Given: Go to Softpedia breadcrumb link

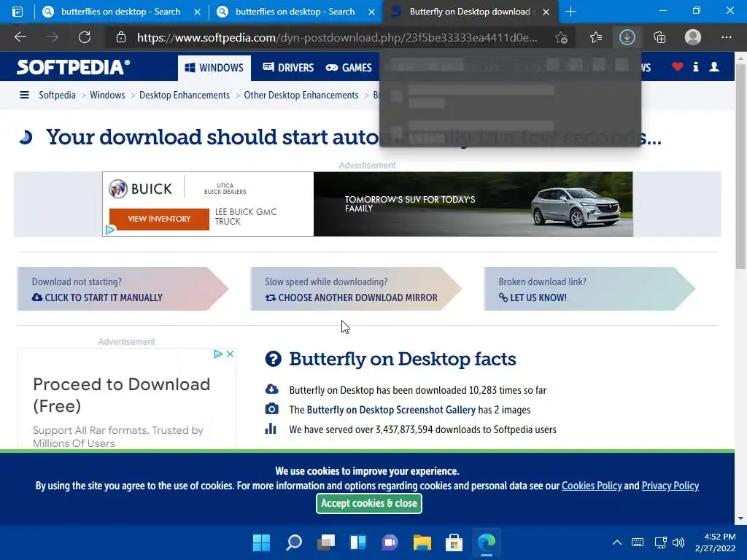Looking at the screenshot, I should (x=57, y=96).
